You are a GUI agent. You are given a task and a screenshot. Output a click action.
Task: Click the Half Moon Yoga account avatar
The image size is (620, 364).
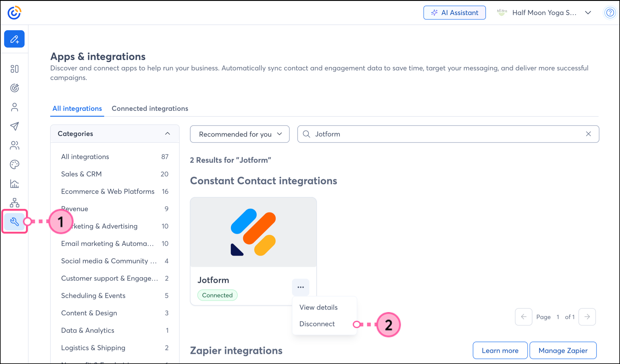click(502, 13)
